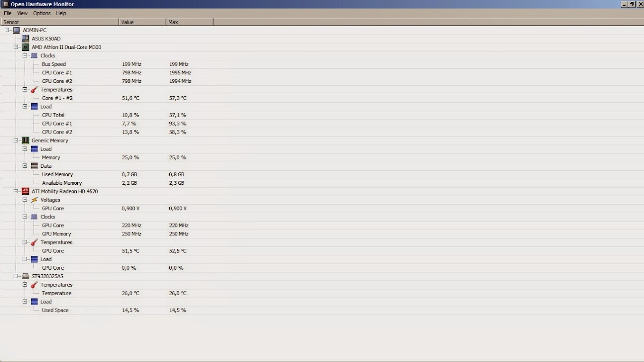Screen dimensions: 644x362
Task: Click the ADMIN-PC computer icon
Action: click(x=16, y=30)
